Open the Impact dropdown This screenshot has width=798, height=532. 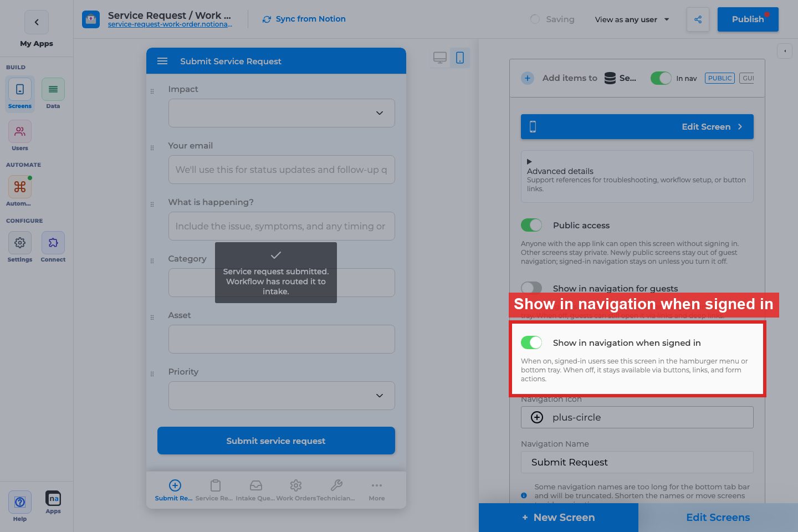282,113
